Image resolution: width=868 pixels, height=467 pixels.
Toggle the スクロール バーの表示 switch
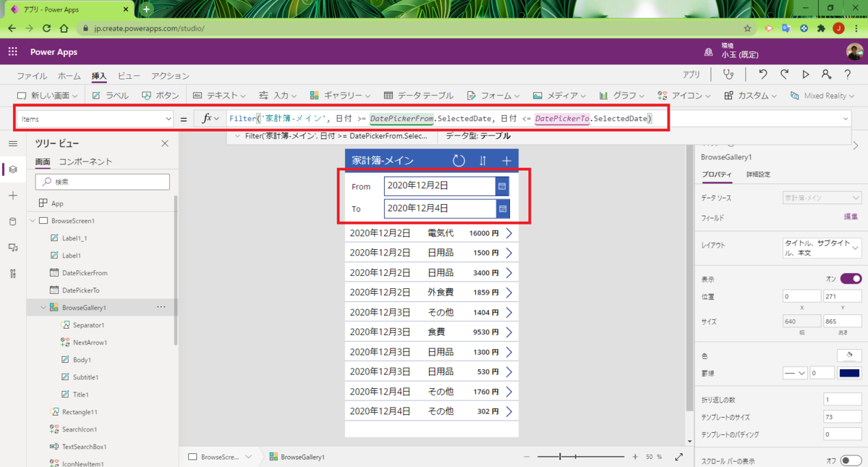[x=851, y=460]
